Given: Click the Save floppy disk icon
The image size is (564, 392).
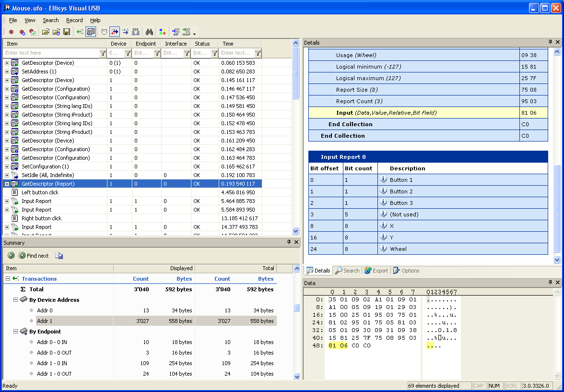Looking at the screenshot, I should [x=67, y=32].
